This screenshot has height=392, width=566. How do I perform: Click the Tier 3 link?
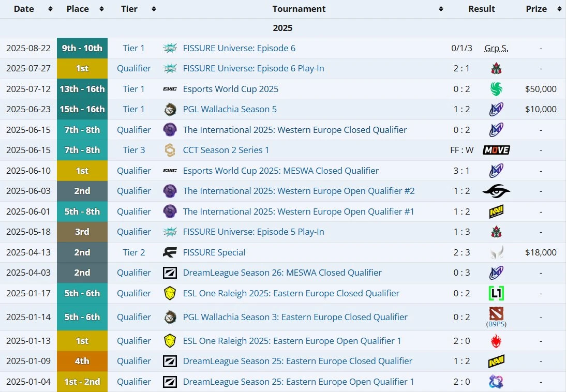(x=133, y=150)
